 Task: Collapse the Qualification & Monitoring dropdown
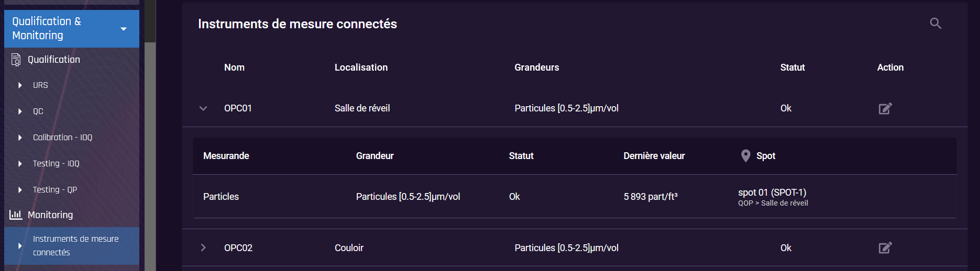(x=124, y=29)
